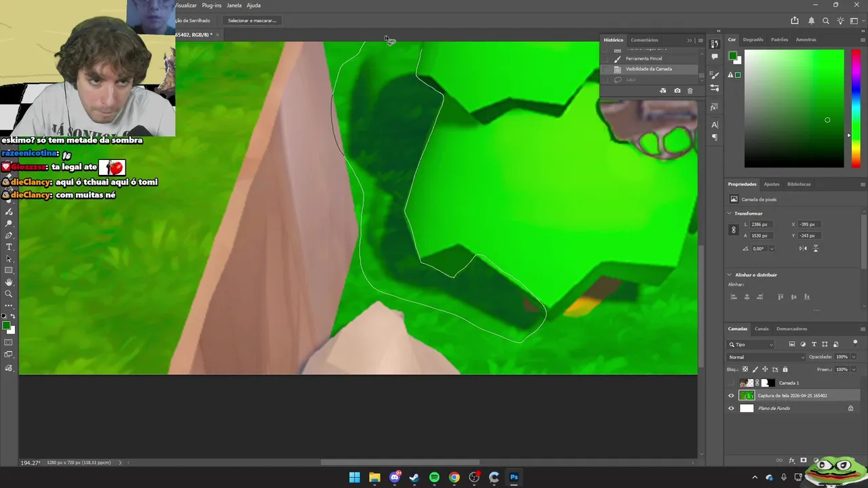This screenshot has height=488, width=868.
Task: Open the Brushes panel icon in the dock
Action: pos(714,88)
